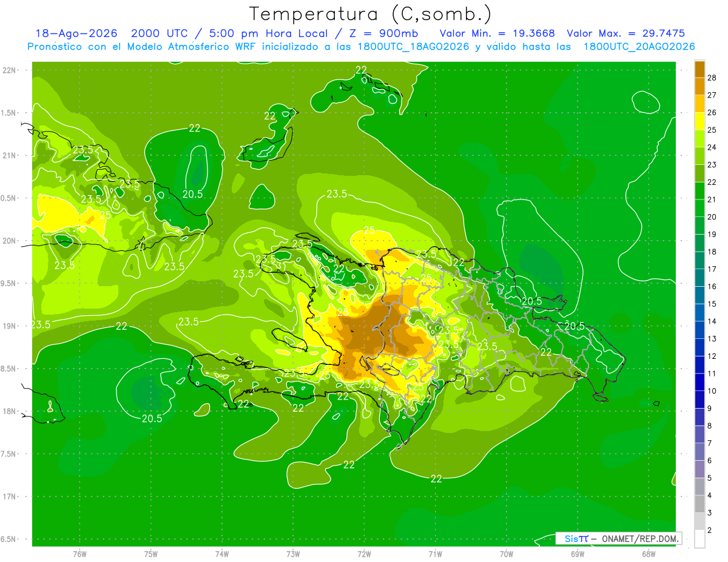728x562 pixels.
Task: Pick the blue legend band between 12 and 13
Action: (699, 347)
